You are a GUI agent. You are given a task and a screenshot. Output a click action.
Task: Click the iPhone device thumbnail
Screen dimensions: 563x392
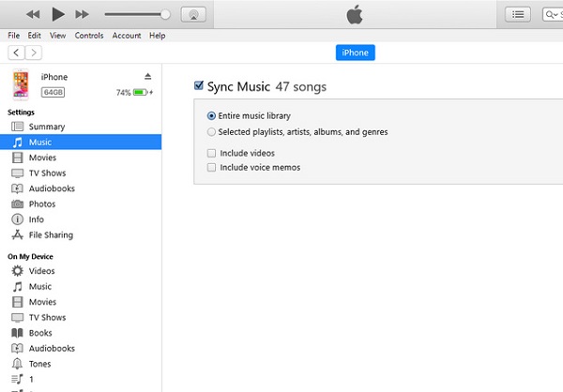[21, 84]
